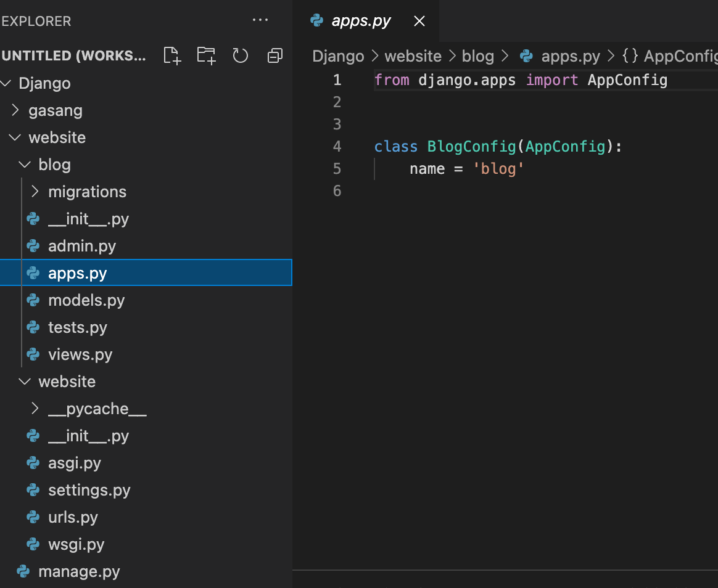Click the Python icon beside manage.py

(x=23, y=571)
